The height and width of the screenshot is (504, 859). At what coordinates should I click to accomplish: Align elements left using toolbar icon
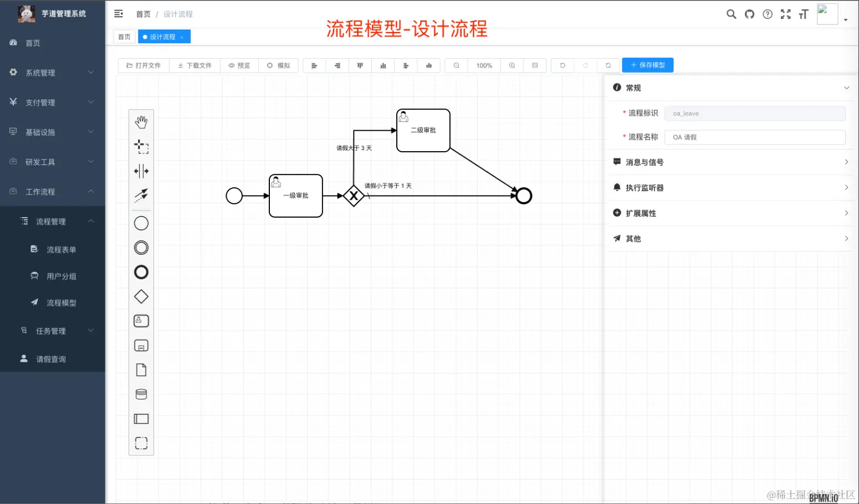click(314, 65)
